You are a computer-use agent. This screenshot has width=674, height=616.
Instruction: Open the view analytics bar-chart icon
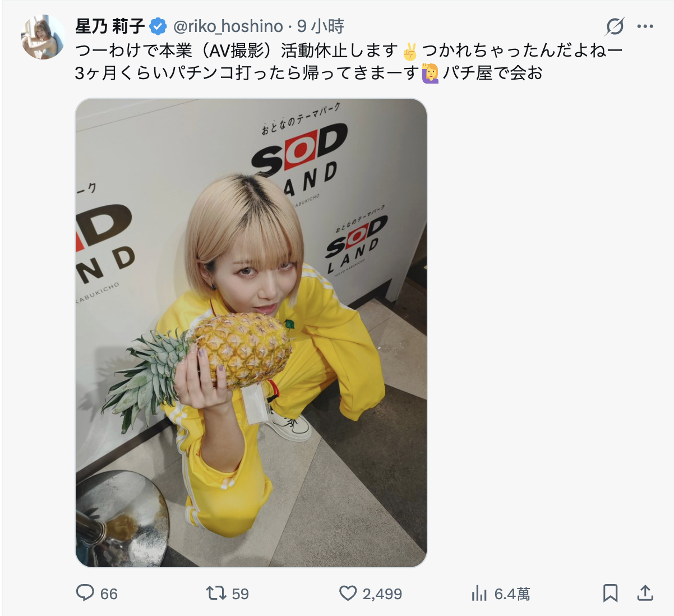(479, 593)
